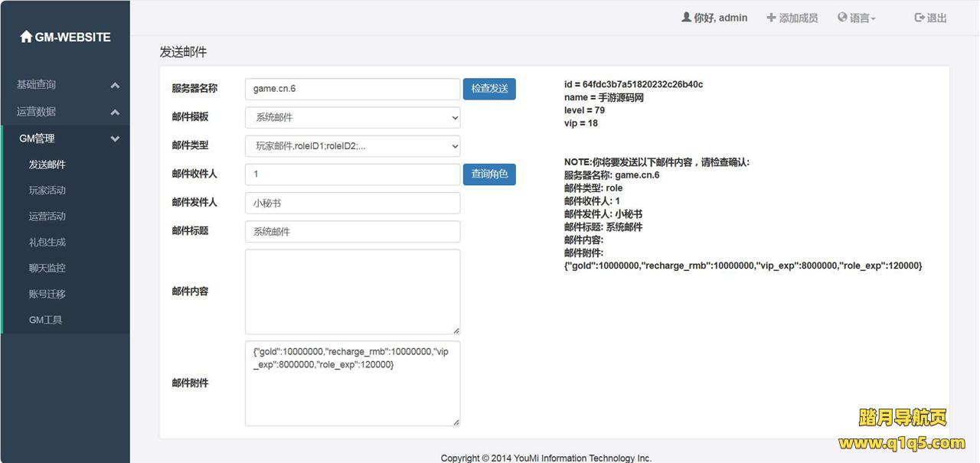Image resolution: width=980 pixels, height=463 pixels.
Task: Select 发送邮件 in the sidebar
Action: point(47,165)
